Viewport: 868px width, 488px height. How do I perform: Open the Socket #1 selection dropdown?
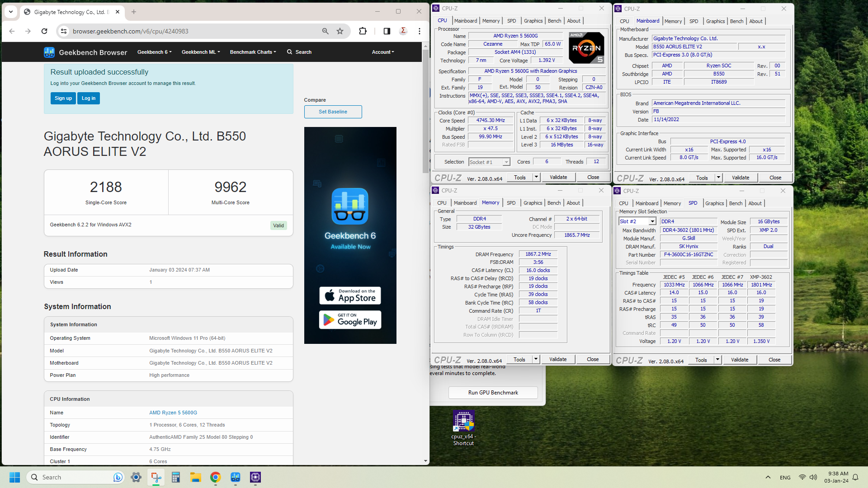coord(489,162)
